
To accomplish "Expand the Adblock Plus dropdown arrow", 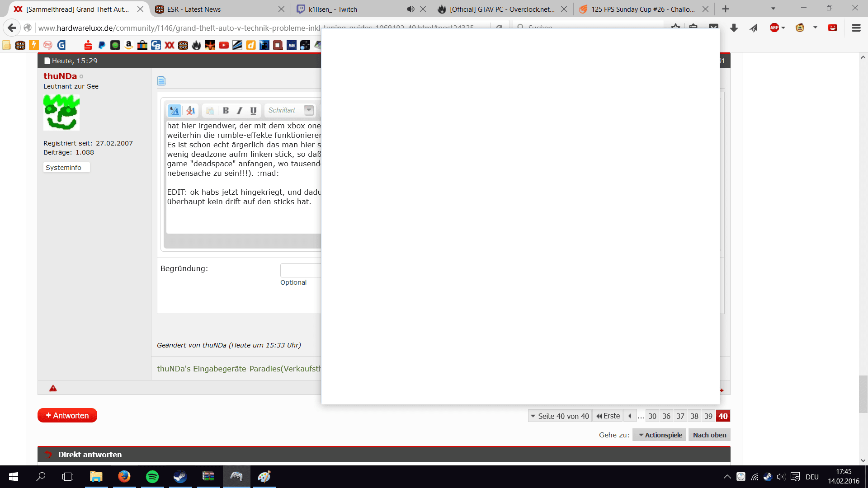I will tap(783, 28).
